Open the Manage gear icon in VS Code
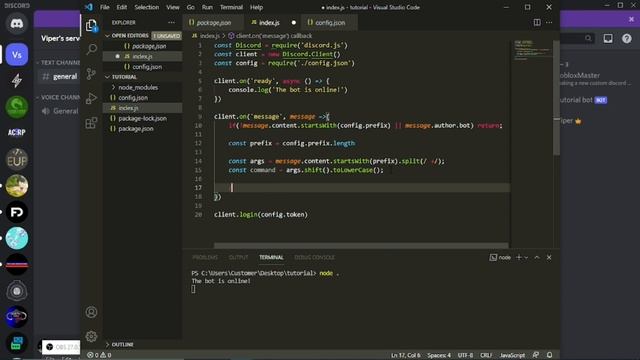Screen dimensions: 640x360 pyautogui.click(x=91, y=336)
